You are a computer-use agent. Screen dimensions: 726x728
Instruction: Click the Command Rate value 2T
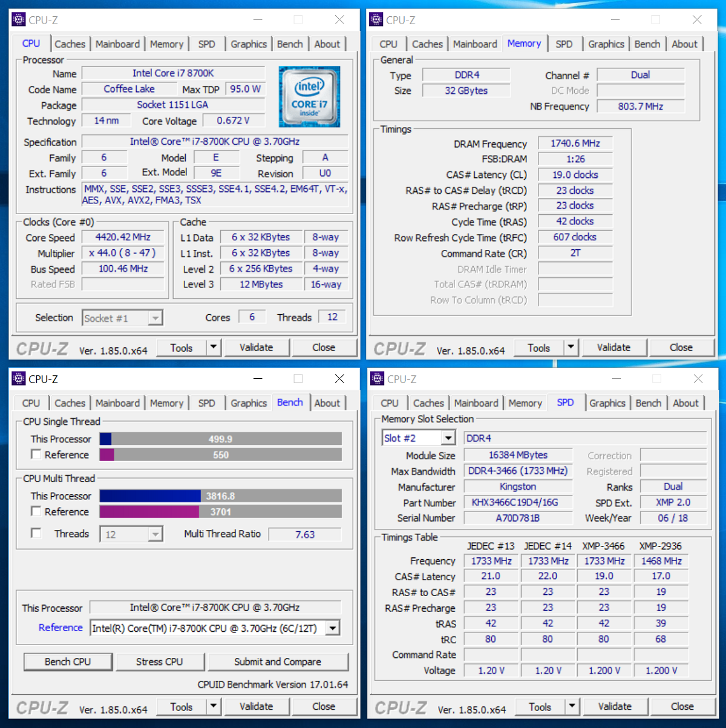point(575,253)
